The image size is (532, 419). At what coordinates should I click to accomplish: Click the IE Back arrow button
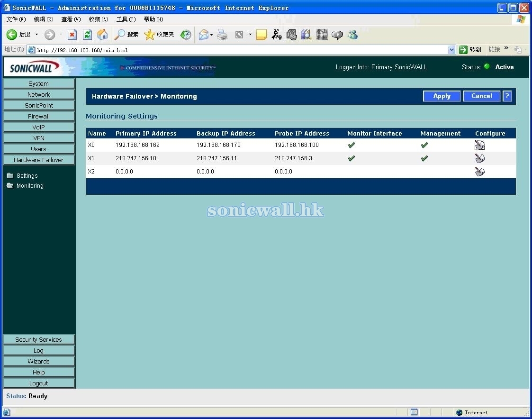tap(12, 34)
